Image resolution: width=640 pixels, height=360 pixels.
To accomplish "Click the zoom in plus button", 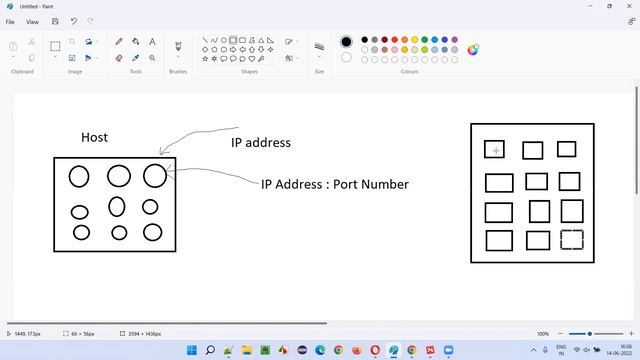I will pyautogui.click(x=631, y=334).
